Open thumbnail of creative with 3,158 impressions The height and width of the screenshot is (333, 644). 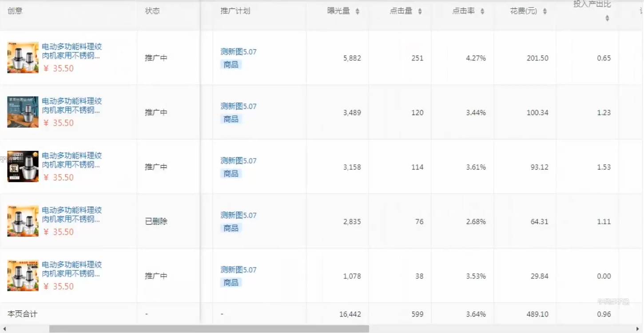tap(23, 166)
